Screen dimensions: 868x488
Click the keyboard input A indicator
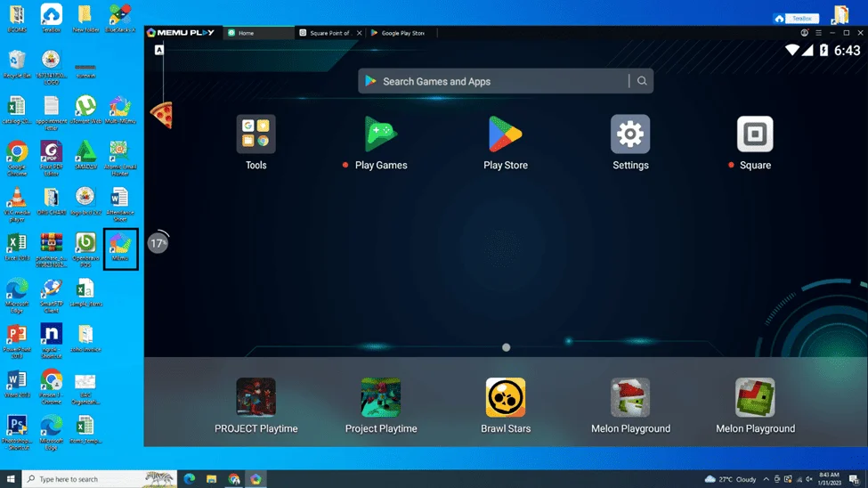(x=158, y=50)
